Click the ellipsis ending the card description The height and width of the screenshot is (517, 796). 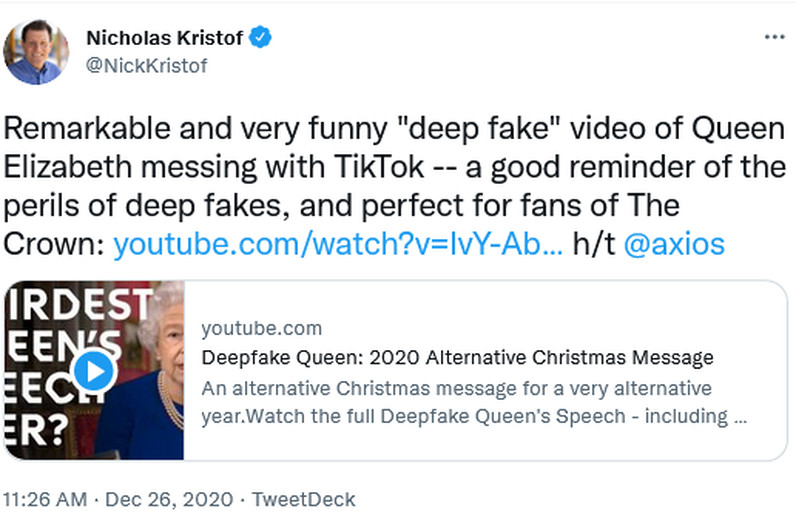[739, 417]
